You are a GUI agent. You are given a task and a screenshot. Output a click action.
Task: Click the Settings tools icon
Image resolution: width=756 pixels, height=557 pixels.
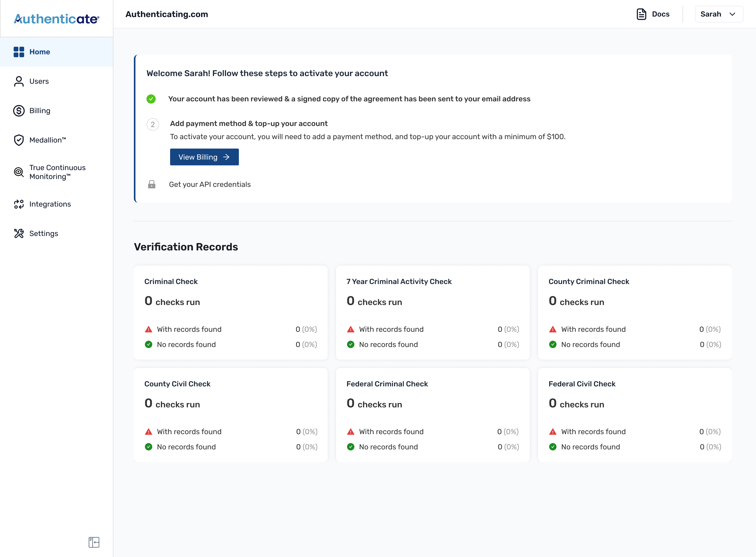coord(19,233)
